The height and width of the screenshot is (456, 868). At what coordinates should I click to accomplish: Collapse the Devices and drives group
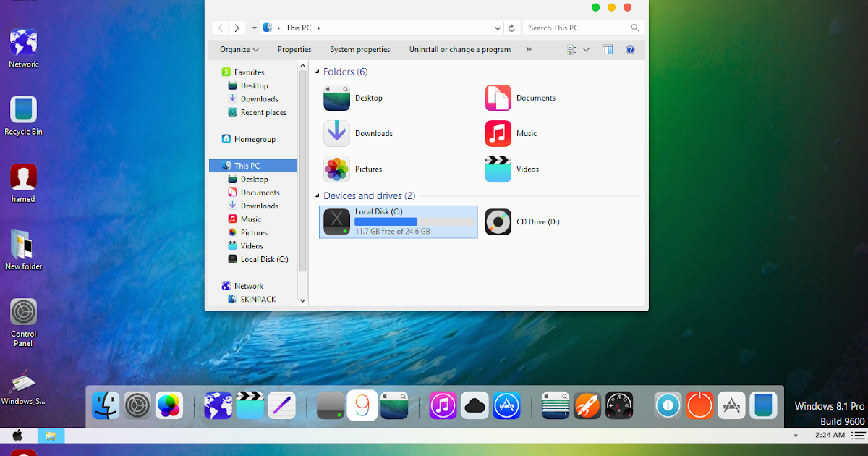point(318,196)
